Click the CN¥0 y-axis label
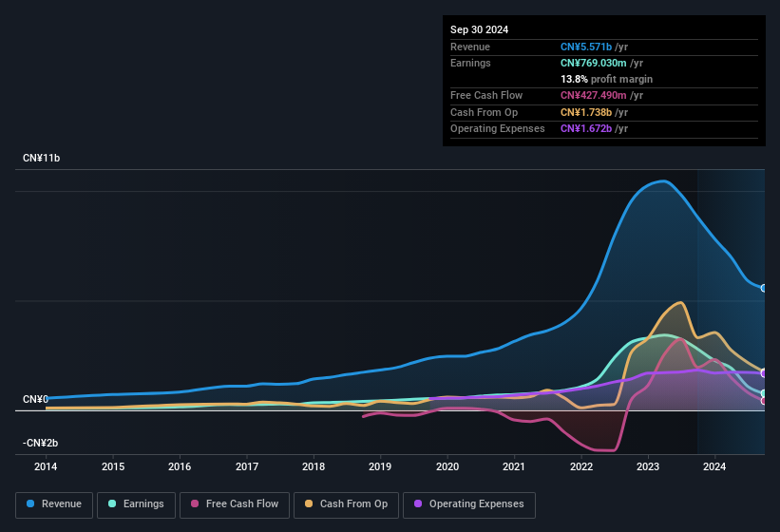780x532 pixels. pyautogui.click(x=35, y=399)
